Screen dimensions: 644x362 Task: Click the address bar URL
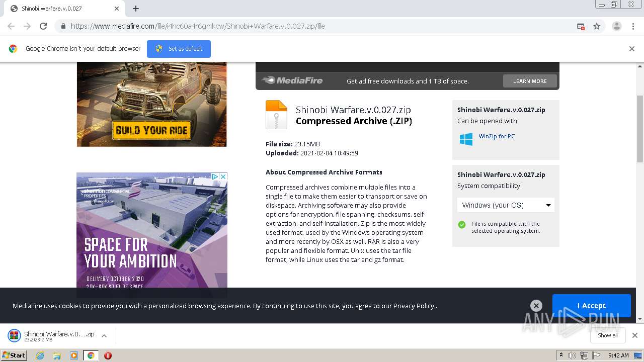tap(198, 26)
